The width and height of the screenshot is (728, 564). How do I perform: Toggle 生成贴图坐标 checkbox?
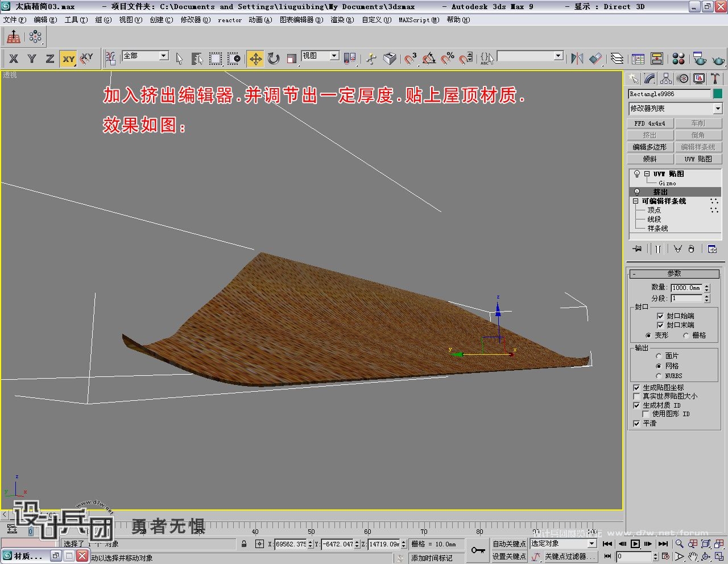(636, 387)
